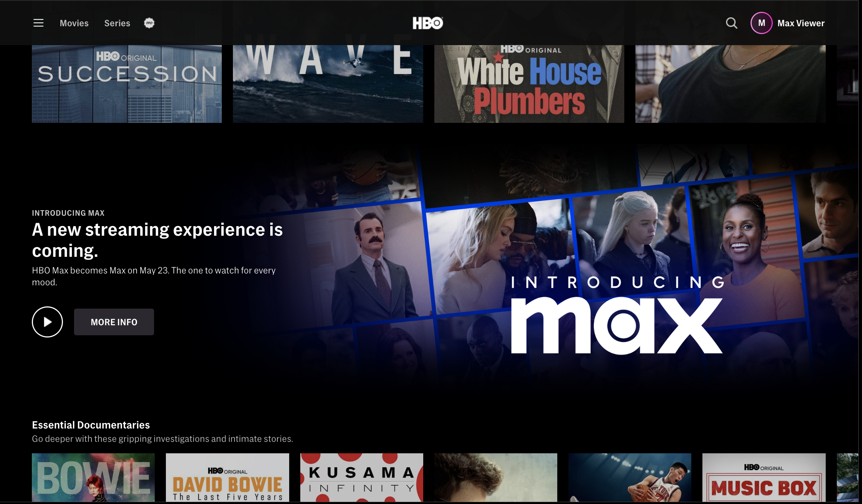
Task: Open the basketball player documentary tile
Action: click(629, 477)
